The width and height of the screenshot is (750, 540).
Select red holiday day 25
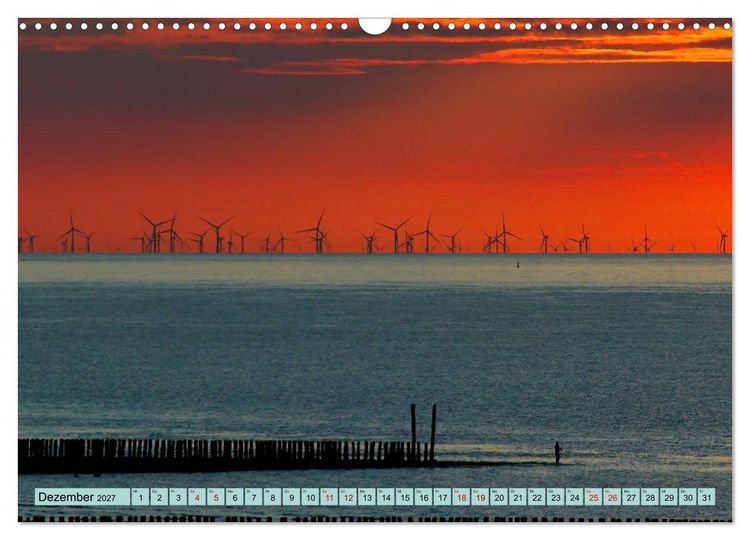(x=594, y=497)
